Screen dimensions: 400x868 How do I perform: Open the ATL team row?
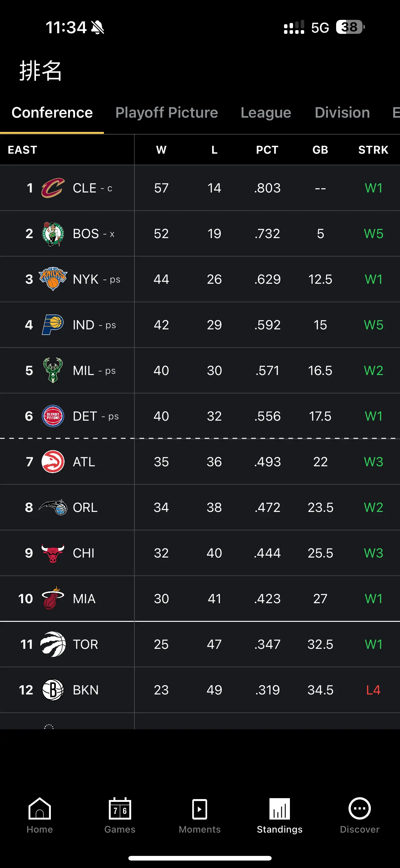point(200,462)
